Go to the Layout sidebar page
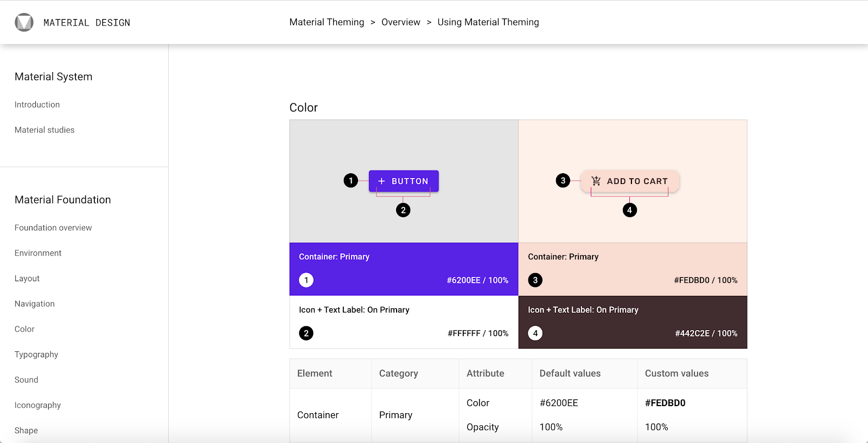This screenshot has height=443, width=868. 27,279
